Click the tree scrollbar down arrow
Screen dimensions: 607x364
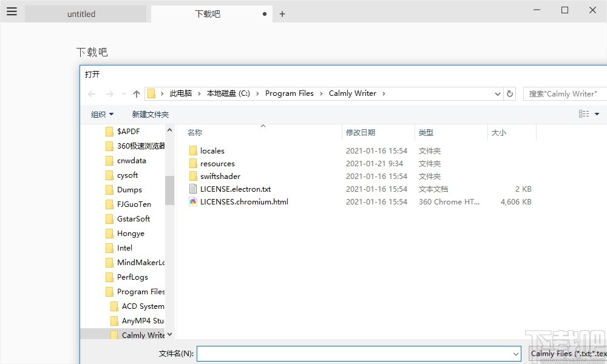point(169,334)
